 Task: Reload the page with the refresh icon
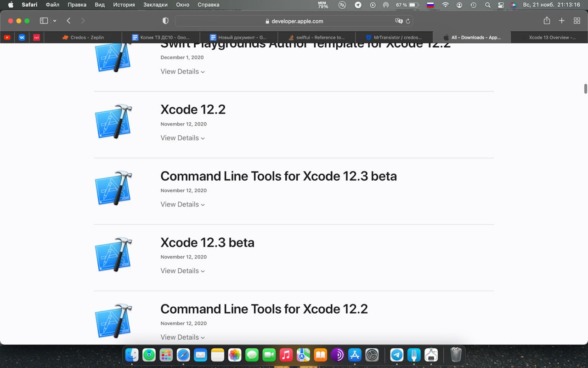[x=408, y=21]
